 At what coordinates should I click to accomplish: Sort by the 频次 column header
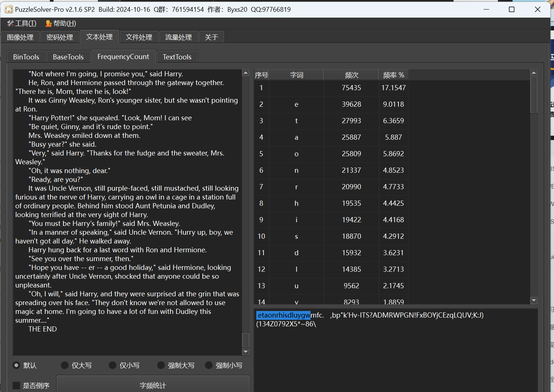[x=351, y=75]
